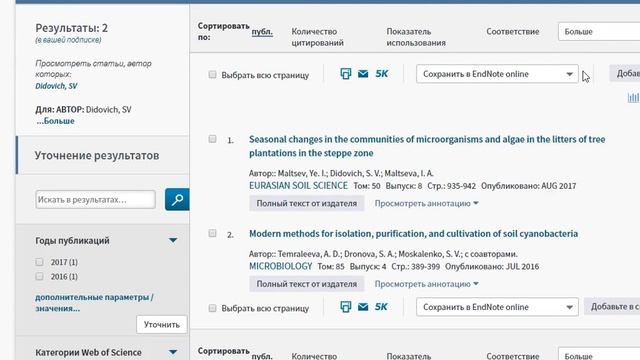The width and height of the screenshot is (640, 360).
Task: Focus the 'Искать в результатах...' field
Action: [x=96, y=200]
